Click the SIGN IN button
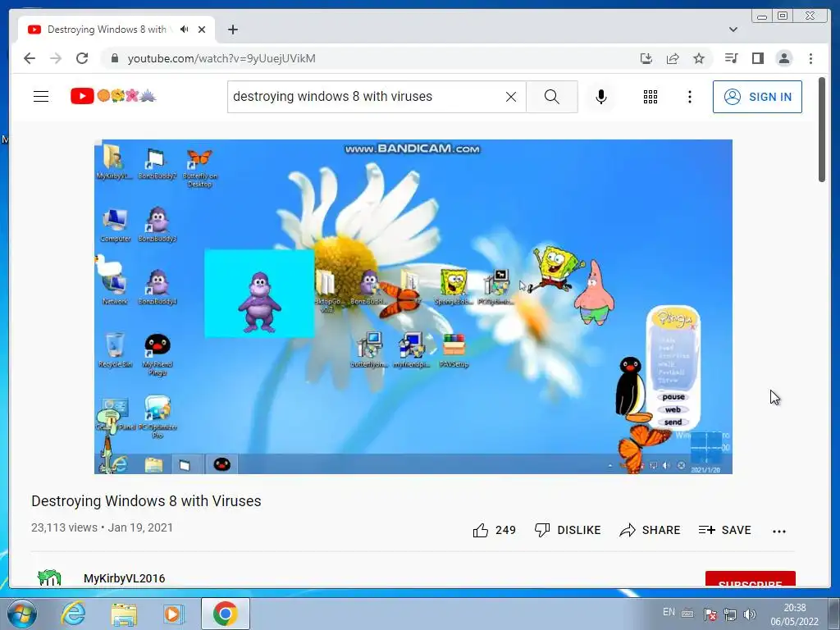Image resolution: width=840 pixels, height=630 pixels. 757,97
